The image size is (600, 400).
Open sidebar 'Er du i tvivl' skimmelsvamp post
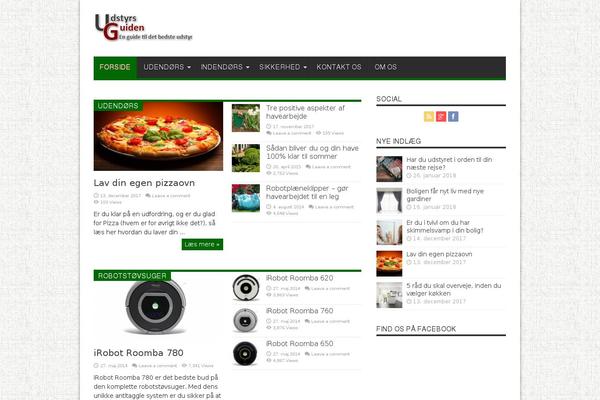(445, 226)
